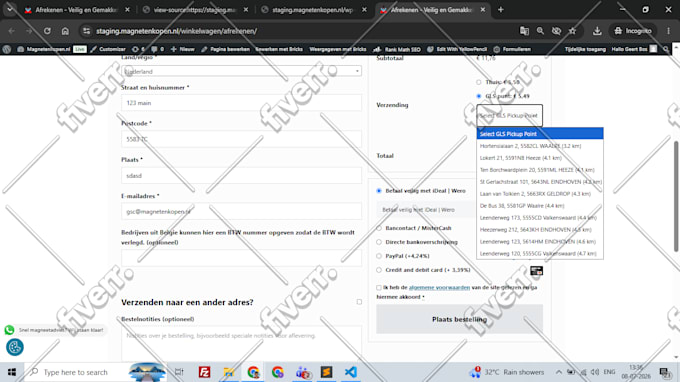Select GLS punt shipping option

[479, 96]
